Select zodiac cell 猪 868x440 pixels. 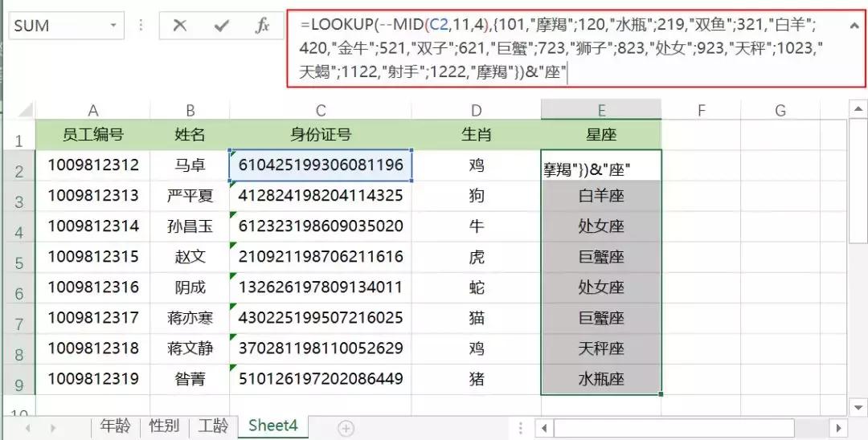[x=476, y=379]
